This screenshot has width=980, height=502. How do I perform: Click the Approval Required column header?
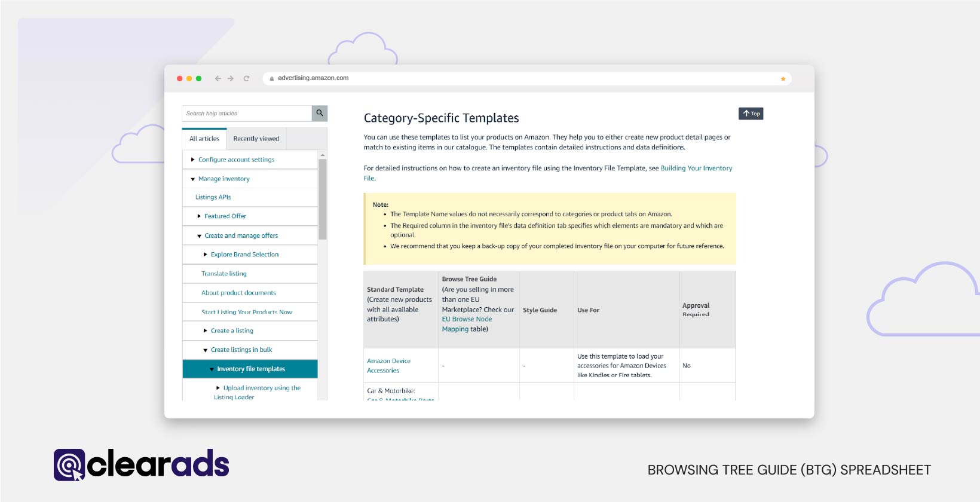tap(708, 310)
